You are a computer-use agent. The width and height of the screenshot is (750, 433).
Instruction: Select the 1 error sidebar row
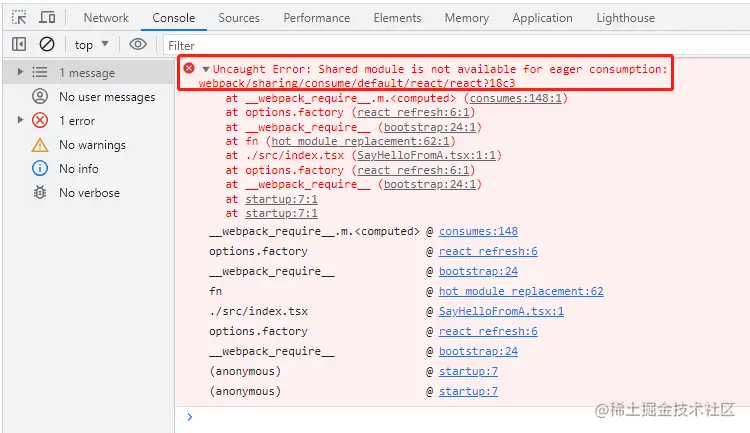pos(89,121)
